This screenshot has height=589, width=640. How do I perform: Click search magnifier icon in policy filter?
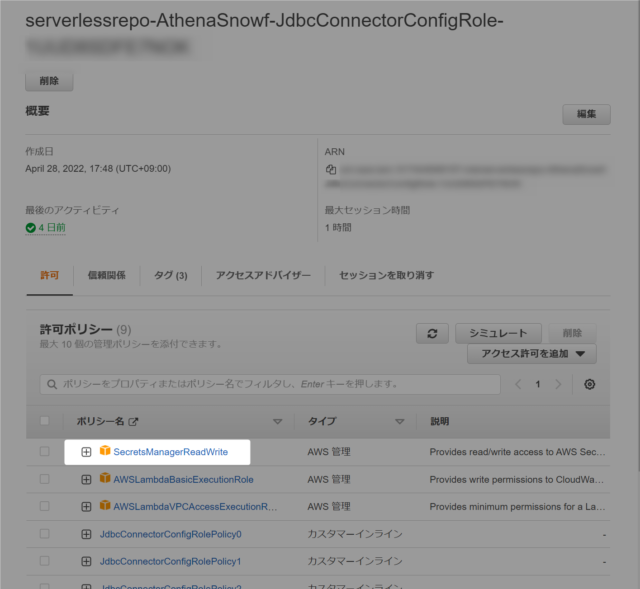tap(52, 385)
